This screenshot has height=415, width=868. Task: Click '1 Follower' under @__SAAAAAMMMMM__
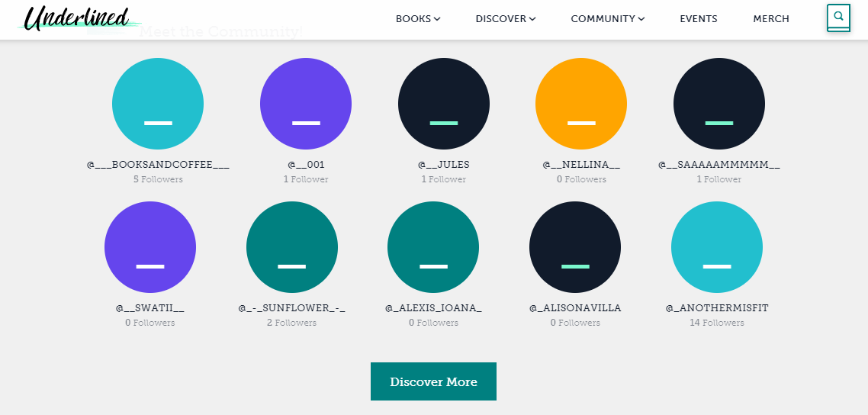719,179
